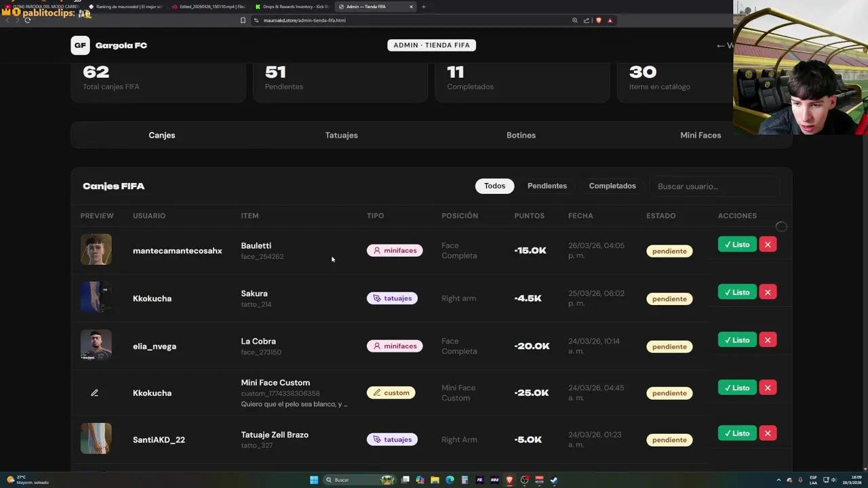Viewport: 868px width, 488px height.
Task: Click the minifaces tag for Bauletti
Action: coord(395,250)
